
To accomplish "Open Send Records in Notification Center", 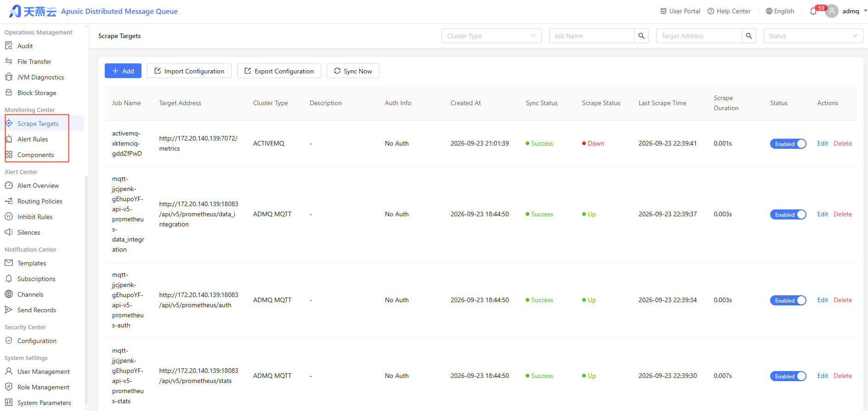I will pyautogui.click(x=36, y=310).
